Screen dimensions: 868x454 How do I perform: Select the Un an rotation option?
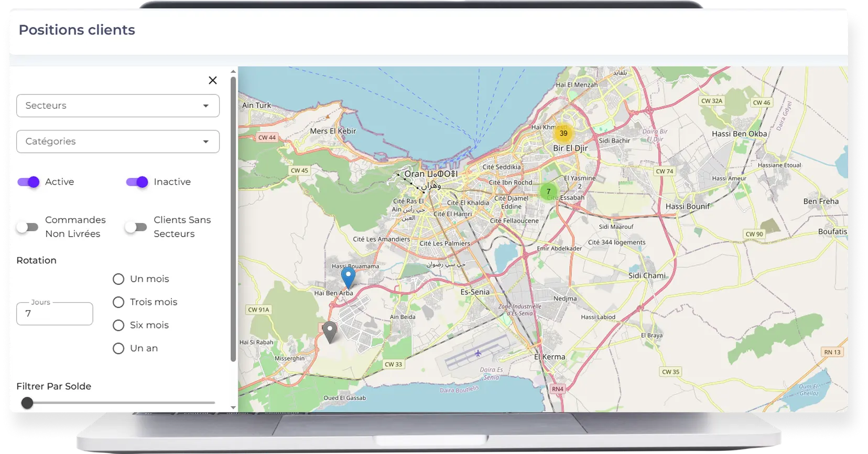(x=118, y=348)
